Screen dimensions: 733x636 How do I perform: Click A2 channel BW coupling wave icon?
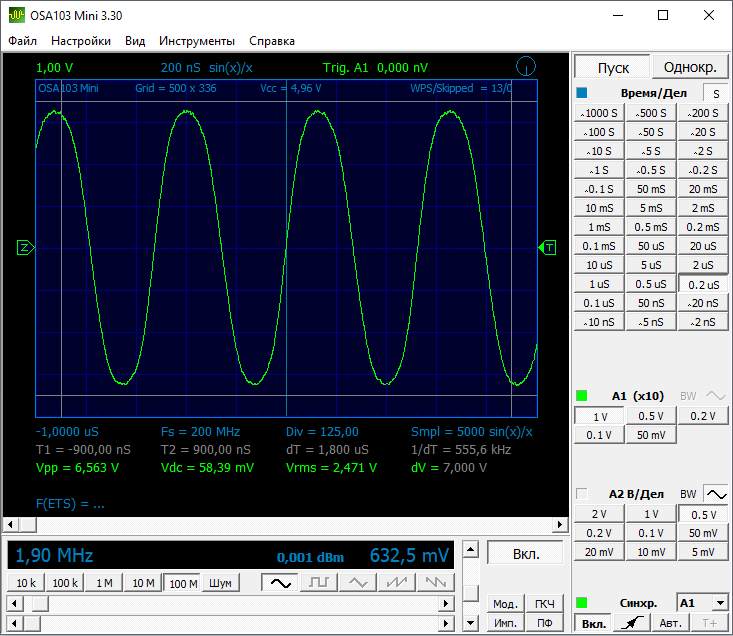click(715, 494)
